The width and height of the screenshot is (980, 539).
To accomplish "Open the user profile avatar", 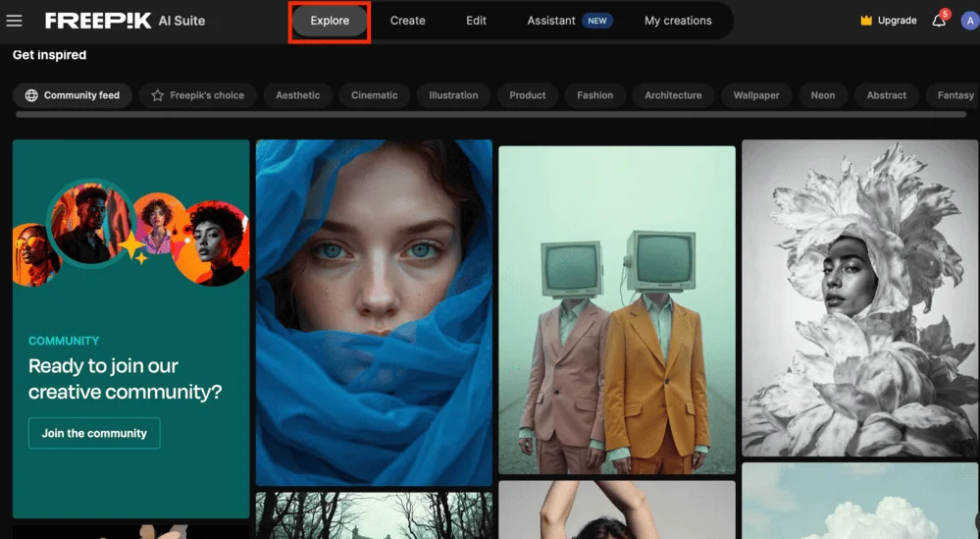I will [969, 21].
